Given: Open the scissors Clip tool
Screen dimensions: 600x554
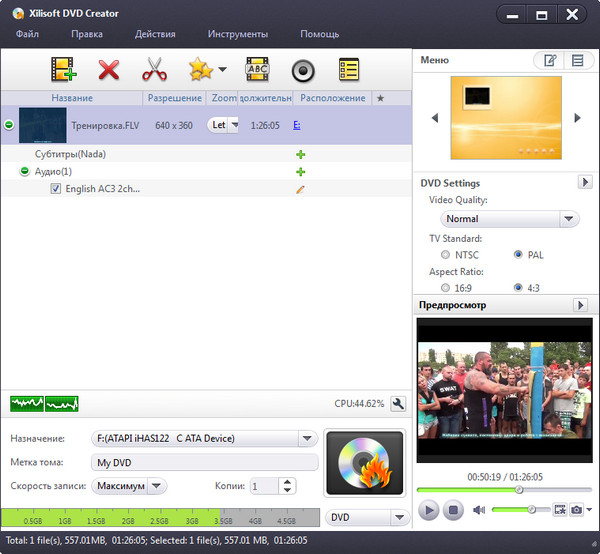Looking at the screenshot, I should coord(153,70).
